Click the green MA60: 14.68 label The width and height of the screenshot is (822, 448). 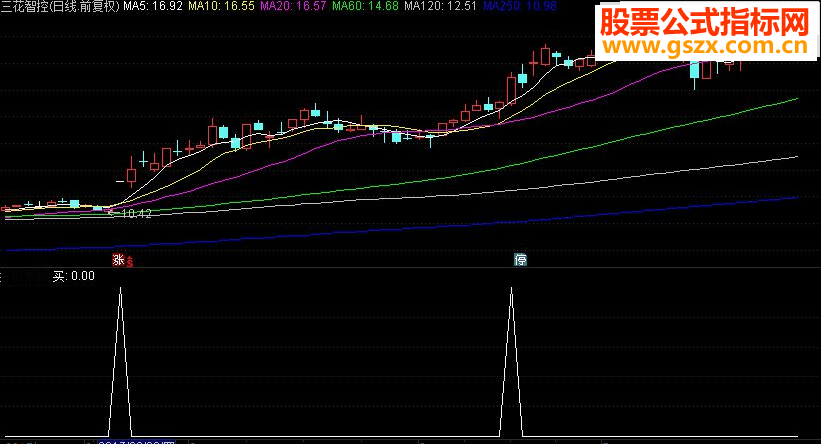pos(365,6)
